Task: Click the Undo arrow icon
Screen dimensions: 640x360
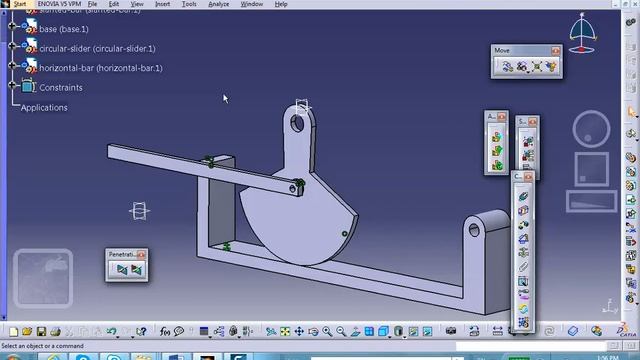Action: [111, 331]
